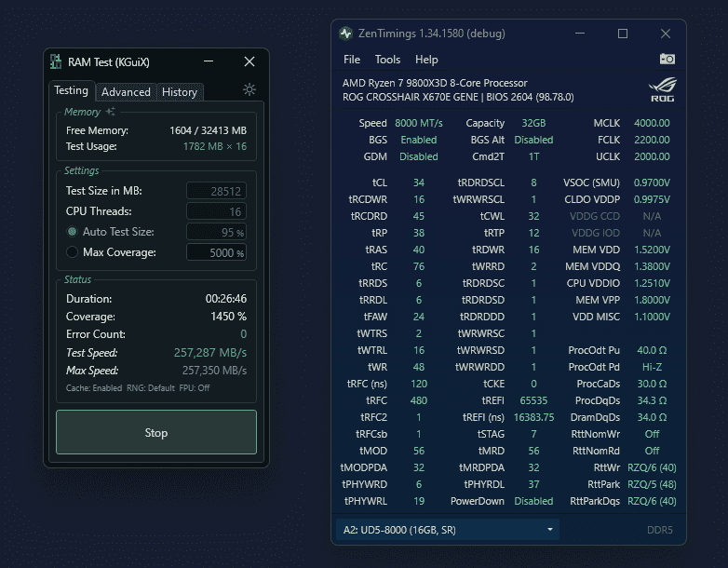This screenshot has height=568, width=728.
Task: Click the ROG logo in ZenTimings
Action: tap(662, 90)
